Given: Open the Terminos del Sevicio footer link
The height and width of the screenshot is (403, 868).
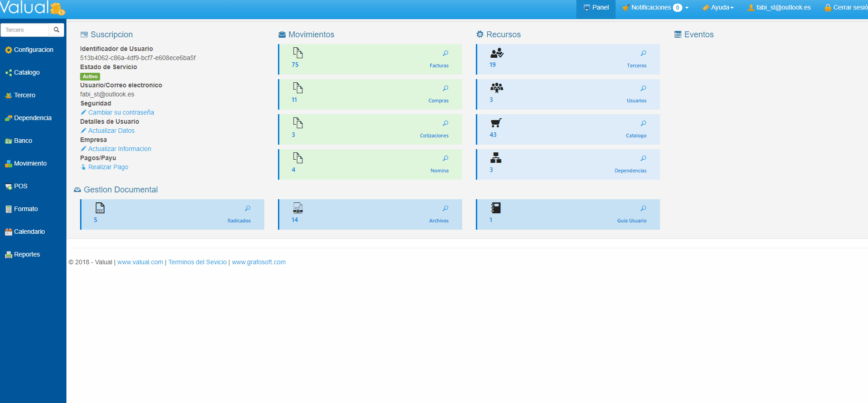Looking at the screenshot, I should pos(197,262).
